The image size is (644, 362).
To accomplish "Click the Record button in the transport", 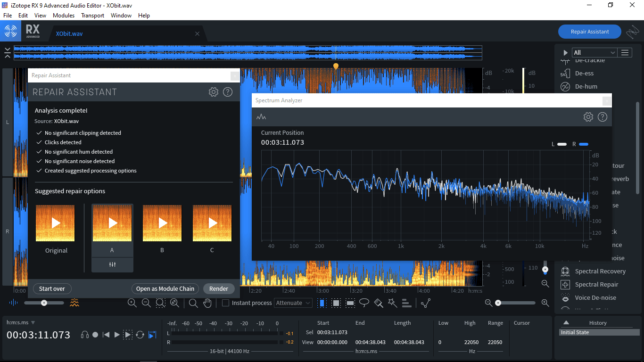I will (95, 335).
